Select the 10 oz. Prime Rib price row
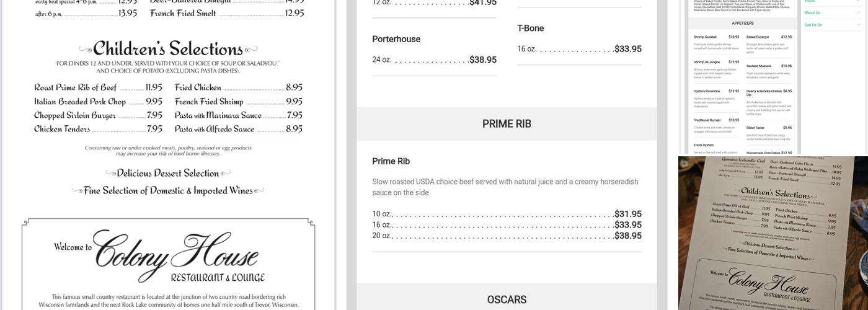The width and height of the screenshot is (868, 310). [507, 214]
